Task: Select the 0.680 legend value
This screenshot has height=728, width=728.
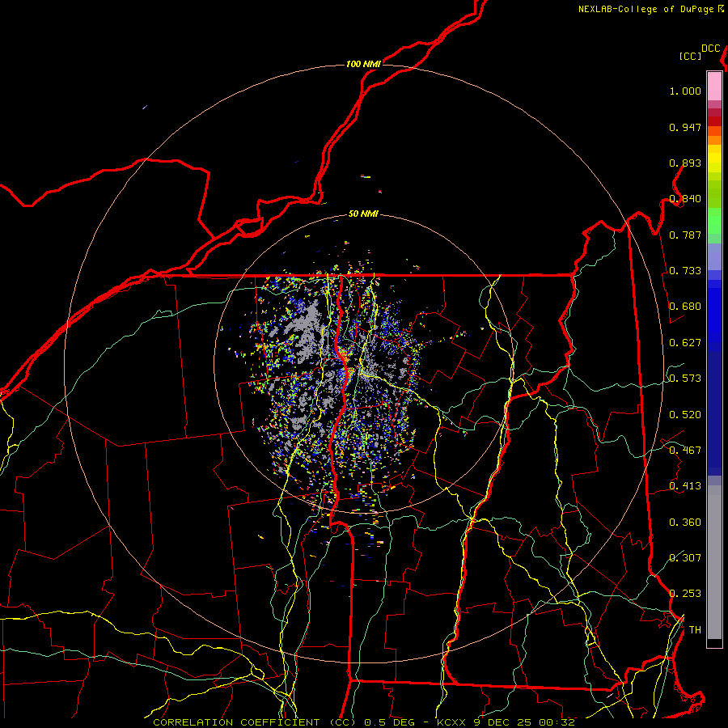Action: pos(685,307)
